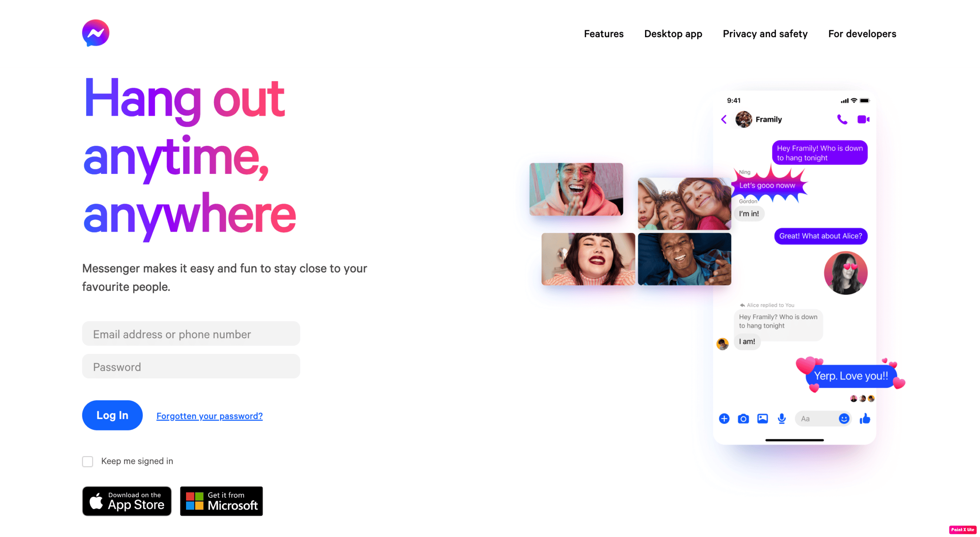
Task: Enable Keep me signed in checkbox
Action: pyautogui.click(x=88, y=461)
